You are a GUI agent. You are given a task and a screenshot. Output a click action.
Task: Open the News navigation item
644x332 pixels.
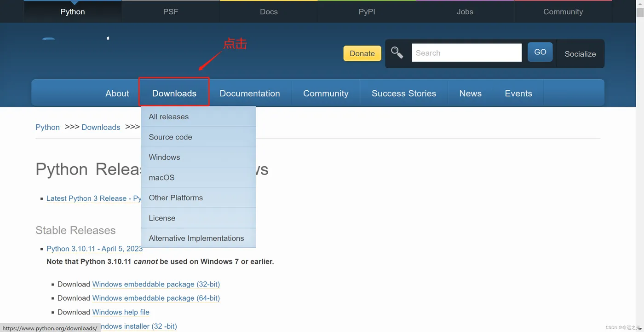tap(471, 93)
